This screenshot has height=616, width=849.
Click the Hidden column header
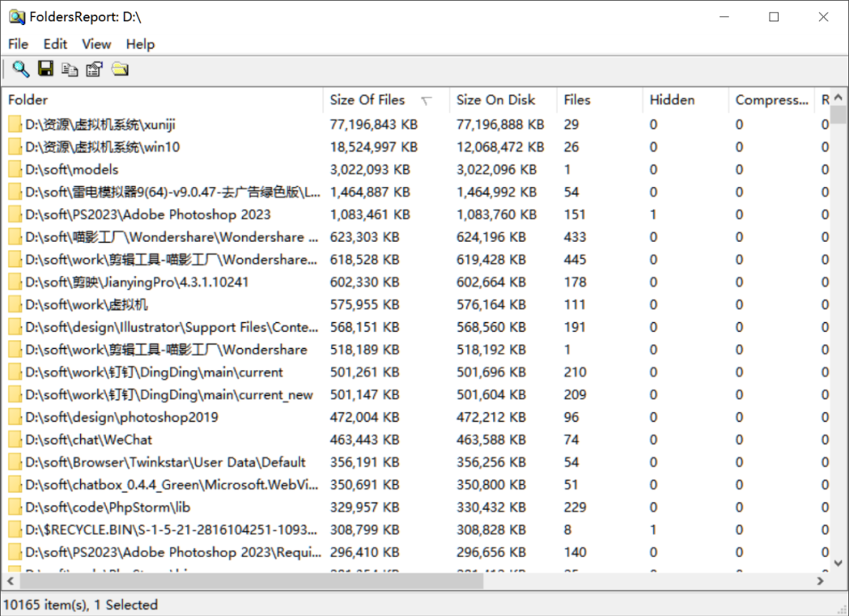coord(672,100)
